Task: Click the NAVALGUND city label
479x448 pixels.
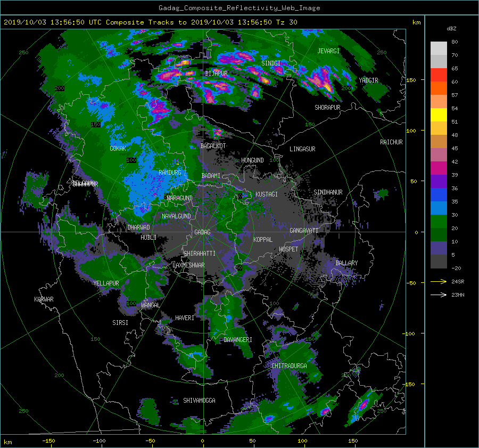Action: (176, 216)
